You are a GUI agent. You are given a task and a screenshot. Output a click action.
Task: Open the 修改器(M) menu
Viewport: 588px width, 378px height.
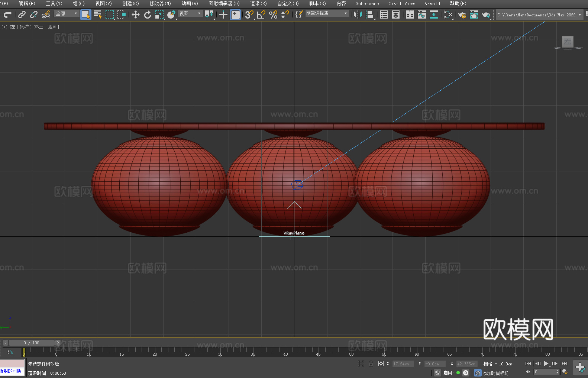pos(160,3)
